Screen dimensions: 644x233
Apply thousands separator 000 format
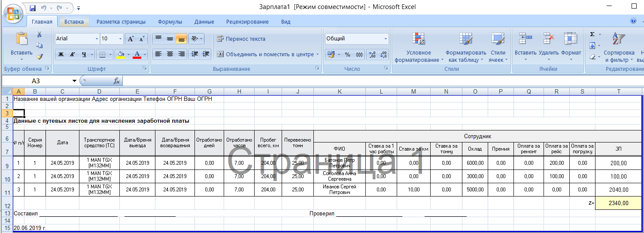click(359, 54)
